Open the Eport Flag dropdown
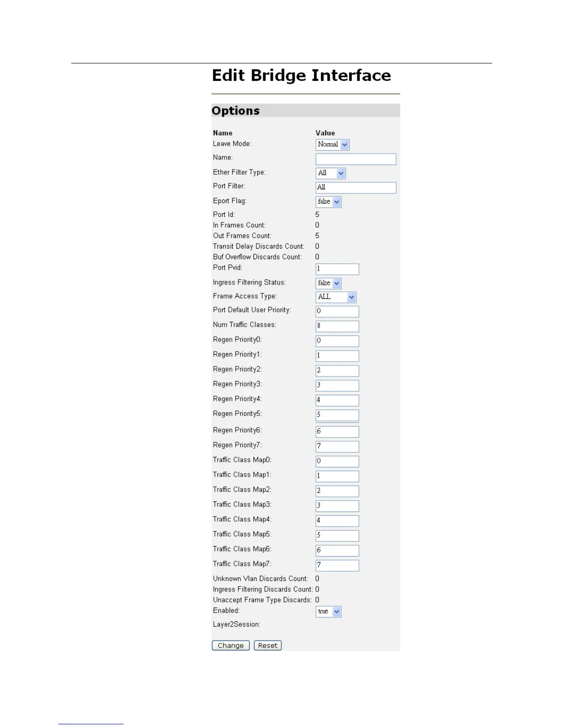 328,202
